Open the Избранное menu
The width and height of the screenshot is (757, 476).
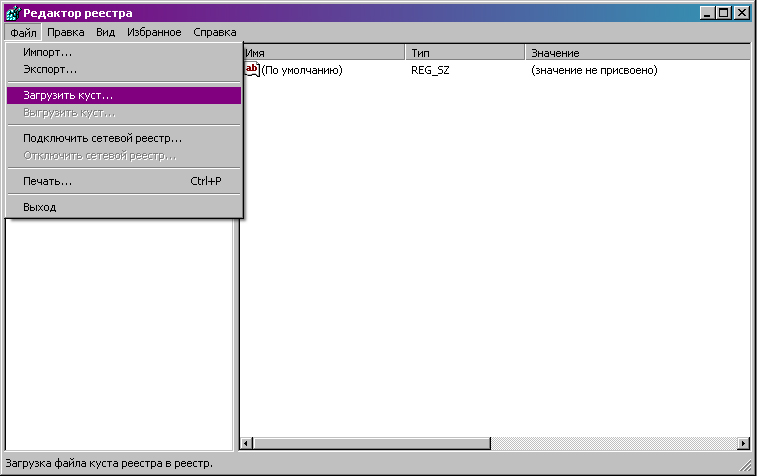tap(154, 32)
